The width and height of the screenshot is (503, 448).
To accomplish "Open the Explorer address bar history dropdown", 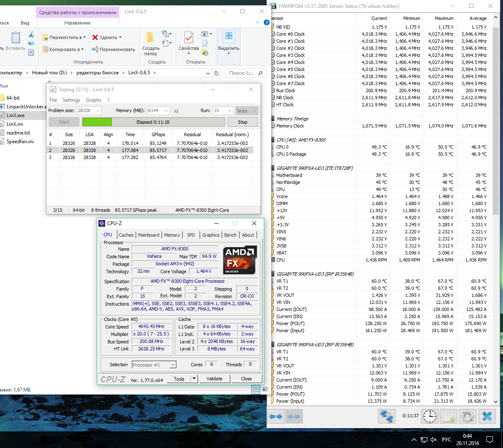I will pyautogui.click(x=208, y=73).
